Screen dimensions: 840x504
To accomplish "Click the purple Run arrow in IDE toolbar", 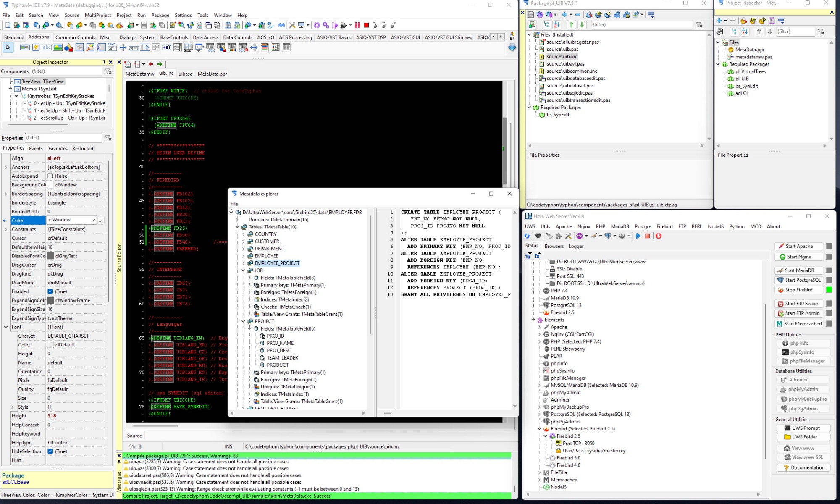I will point(335,25).
